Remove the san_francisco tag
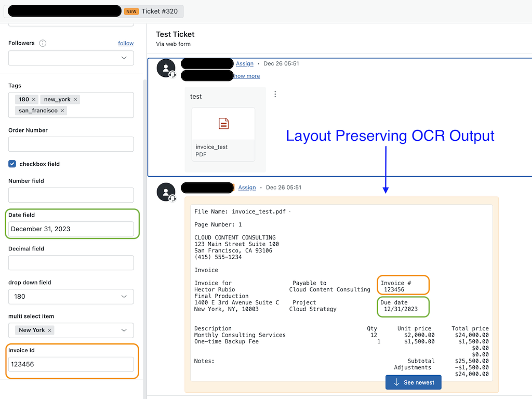Image resolution: width=532 pixels, height=399 pixels. (62, 111)
